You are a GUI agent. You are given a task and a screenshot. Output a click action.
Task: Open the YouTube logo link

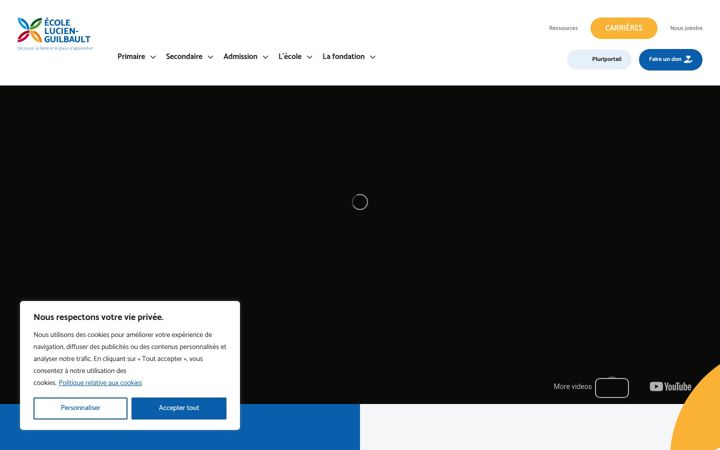[x=670, y=387]
